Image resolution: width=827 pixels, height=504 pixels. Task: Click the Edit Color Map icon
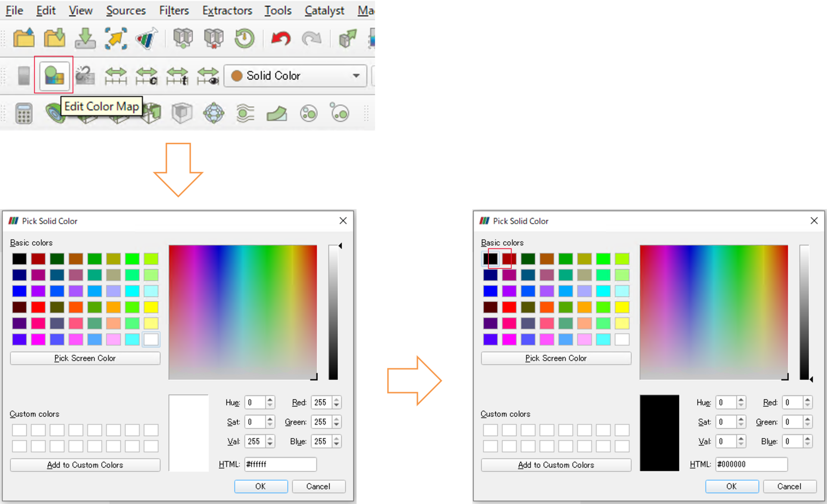(54, 76)
